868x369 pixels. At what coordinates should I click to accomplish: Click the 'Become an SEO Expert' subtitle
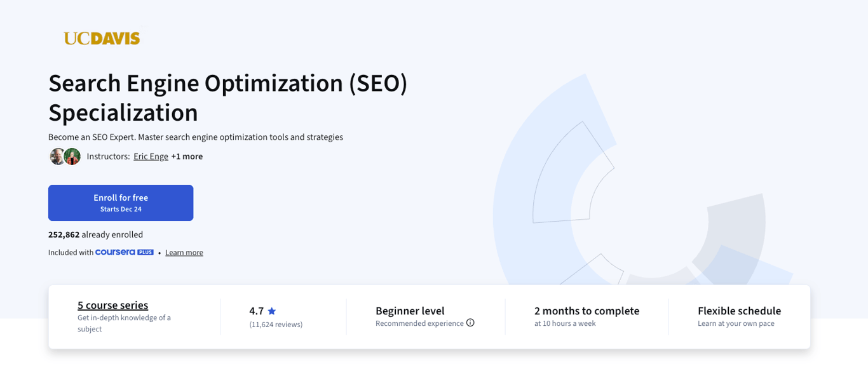[x=196, y=137]
